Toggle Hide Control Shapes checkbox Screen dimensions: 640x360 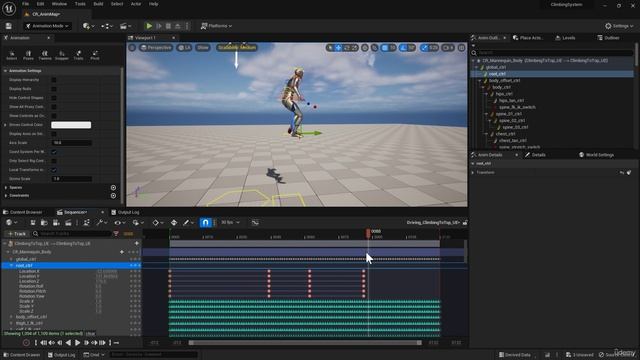click(54, 98)
